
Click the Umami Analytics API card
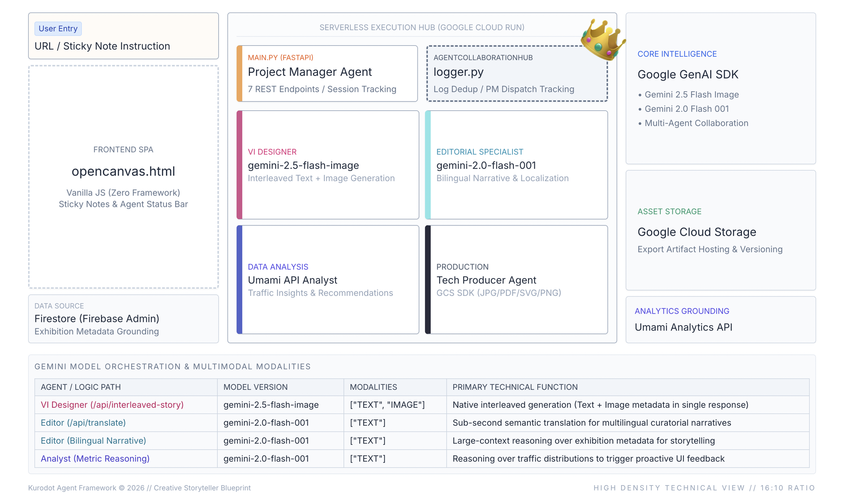[x=720, y=320]
